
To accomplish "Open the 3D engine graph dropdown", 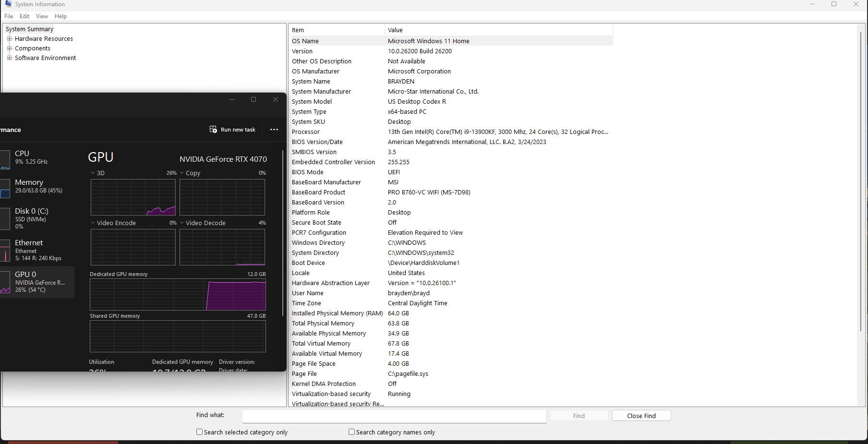I will 93,173.
